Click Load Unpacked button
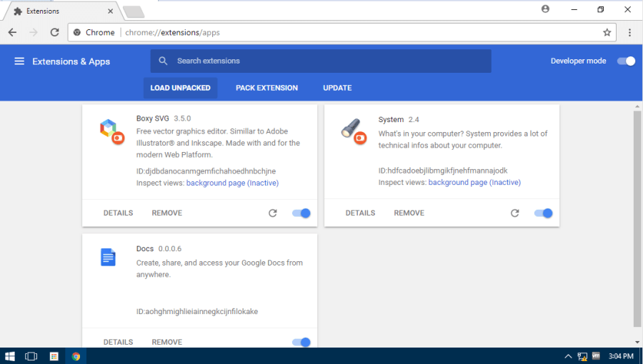643x364 pixels. 180,88
